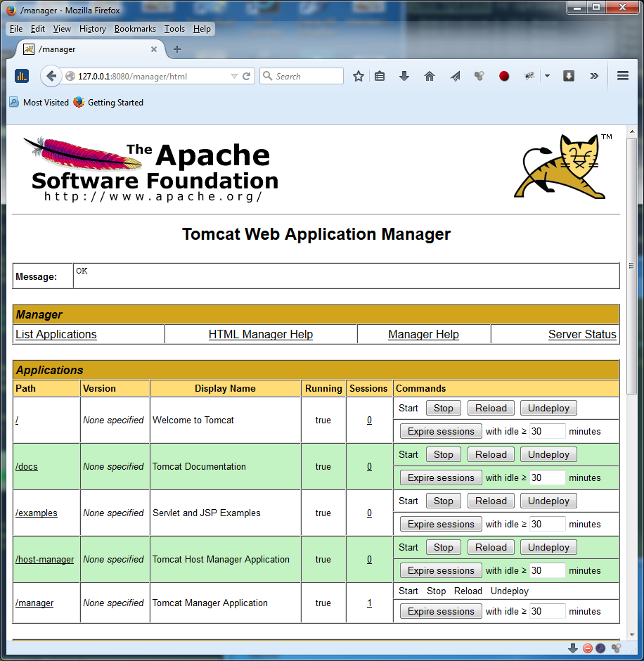This screenshot has width=644, height=661.
Task: Click the back navigation arrow
Action: [51, 77]
